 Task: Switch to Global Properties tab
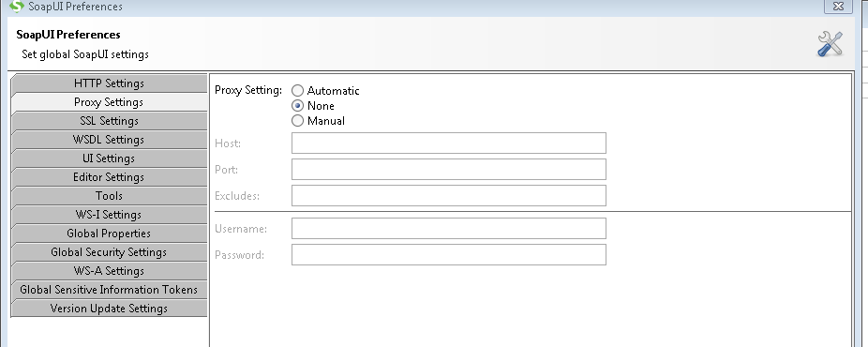pyautogui.click(x=109, y=234)
